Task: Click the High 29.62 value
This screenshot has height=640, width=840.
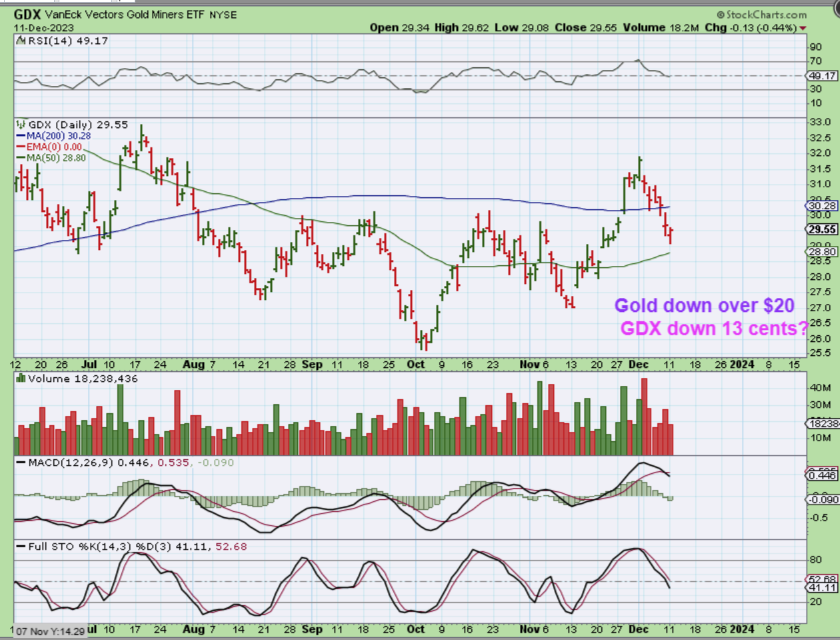Action: [x=461, y=27]
